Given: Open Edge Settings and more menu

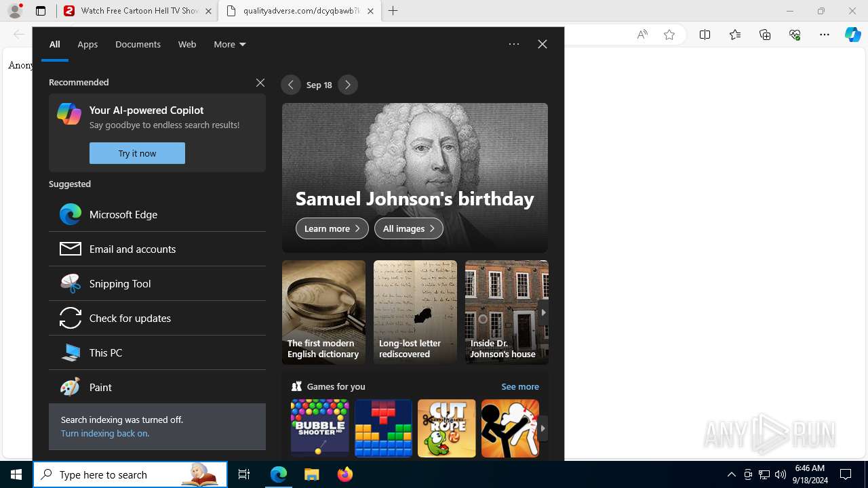Looking at the screenshot, I should pos(825,35).
